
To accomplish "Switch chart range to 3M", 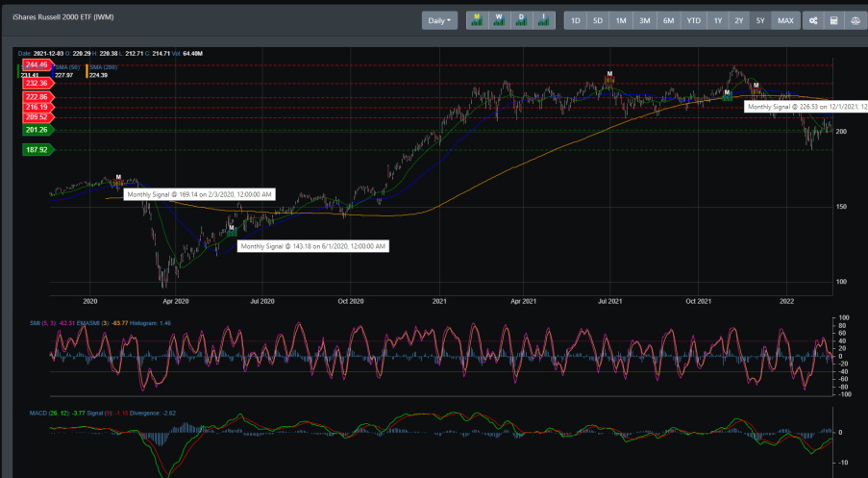I will pyautogui.click(x=644, y=20).
